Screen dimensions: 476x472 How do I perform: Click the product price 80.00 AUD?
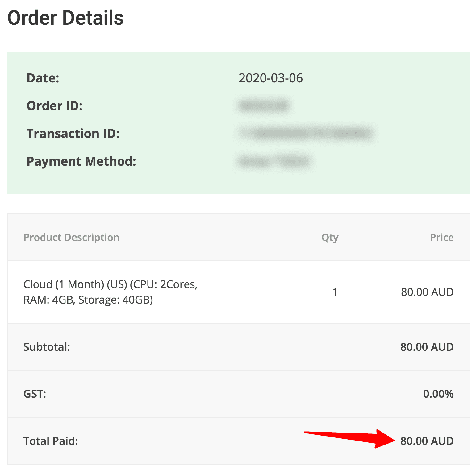pos(427,292)
